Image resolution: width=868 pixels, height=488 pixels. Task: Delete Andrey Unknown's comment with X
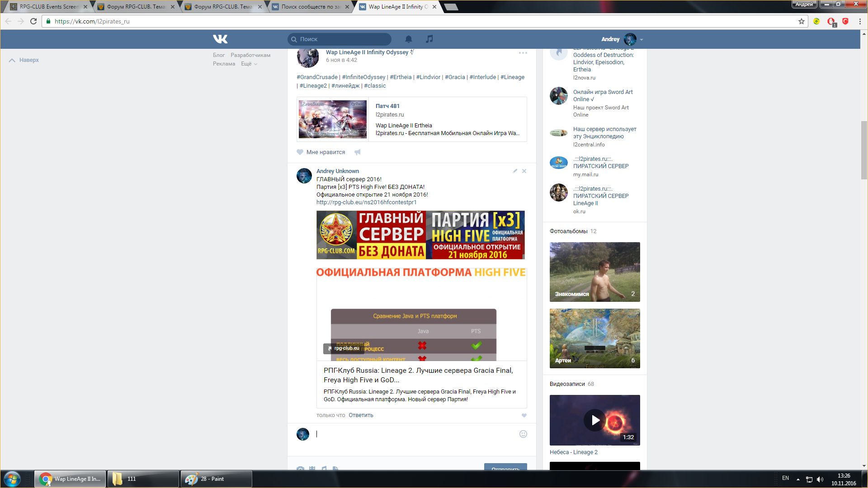point(524,171)
